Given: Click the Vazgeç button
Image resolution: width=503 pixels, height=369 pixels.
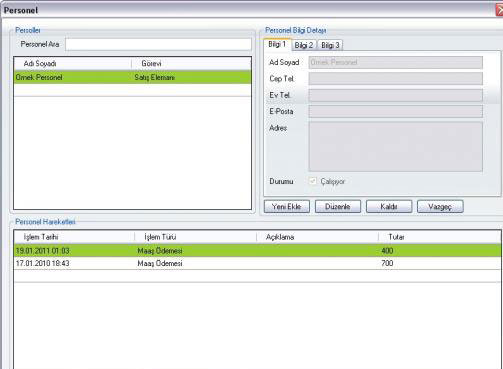Looking at the screenshot, I should 440,207.
